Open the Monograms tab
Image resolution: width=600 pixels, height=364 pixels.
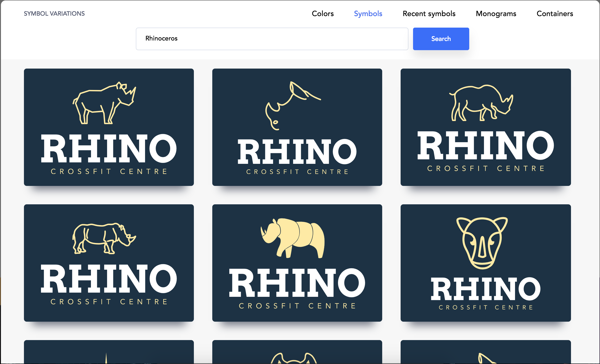496,14
